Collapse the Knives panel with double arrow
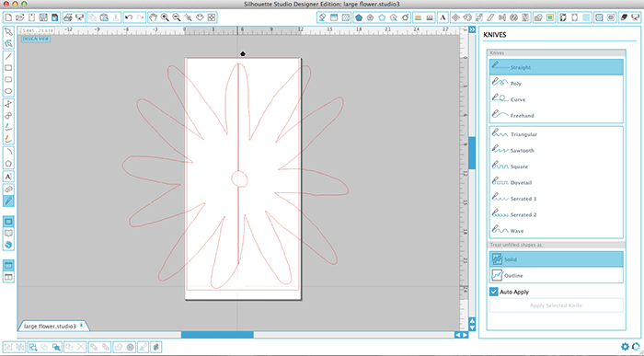The height and width of the screenshot is (356, 644). [472, 29]
